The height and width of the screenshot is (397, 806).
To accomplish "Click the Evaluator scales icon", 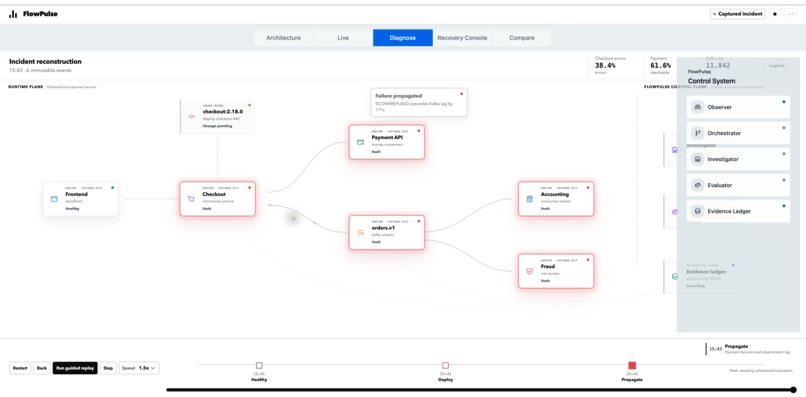I will tap(698, 185).
